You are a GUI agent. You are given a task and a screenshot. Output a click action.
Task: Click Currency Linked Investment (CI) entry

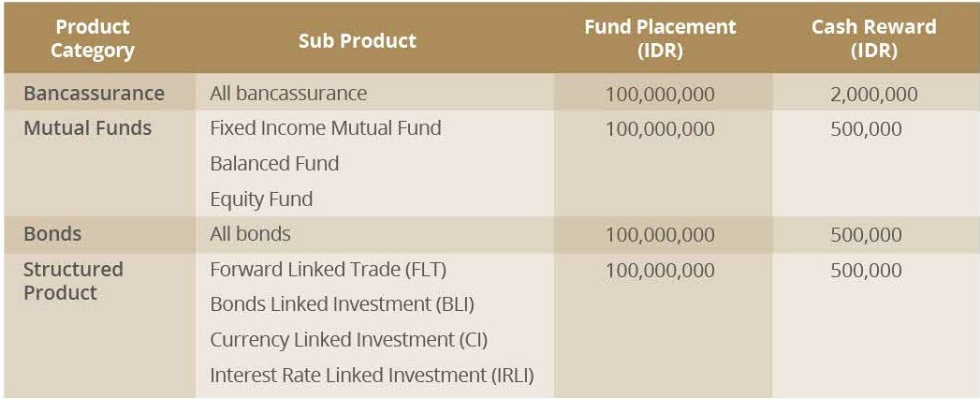[349, 340]
